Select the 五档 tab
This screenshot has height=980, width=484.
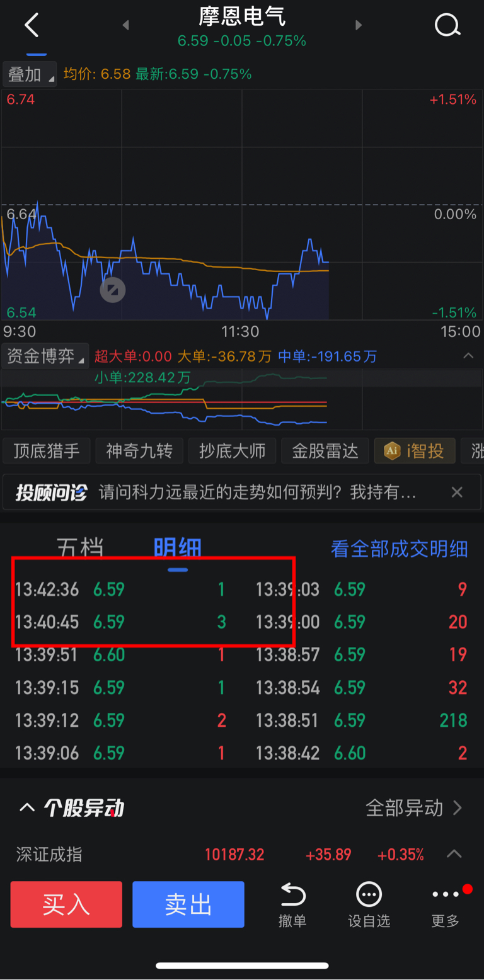pyautogui.click(x=80, y=547)
